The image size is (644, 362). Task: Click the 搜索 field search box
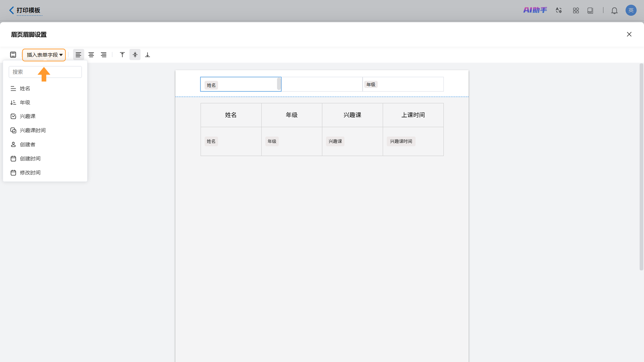click(x=45, y=72)
